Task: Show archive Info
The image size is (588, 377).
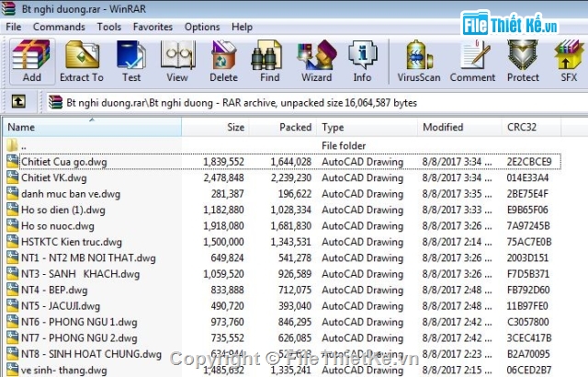Action: click(x=362, y=61)
